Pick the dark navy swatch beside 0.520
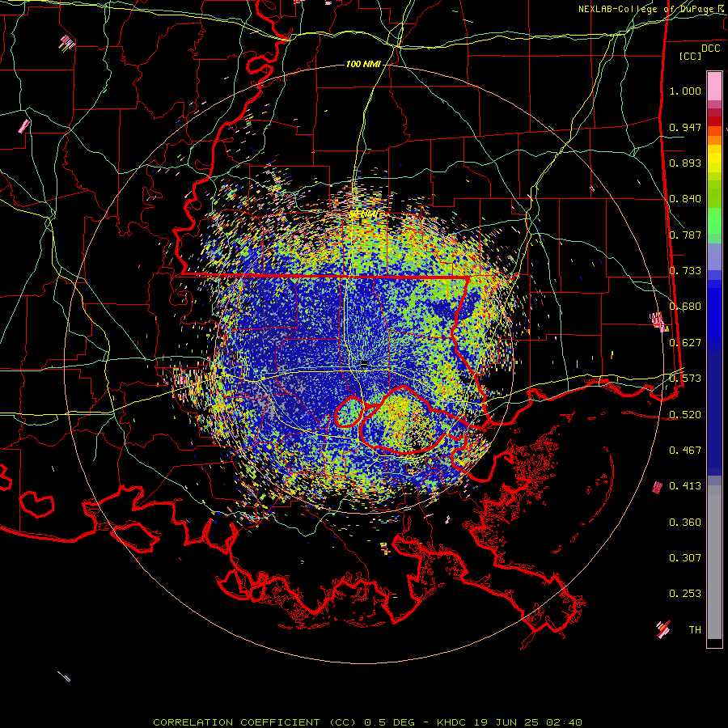The width and height of the screenshot is (728, 728). pos(714,413)
